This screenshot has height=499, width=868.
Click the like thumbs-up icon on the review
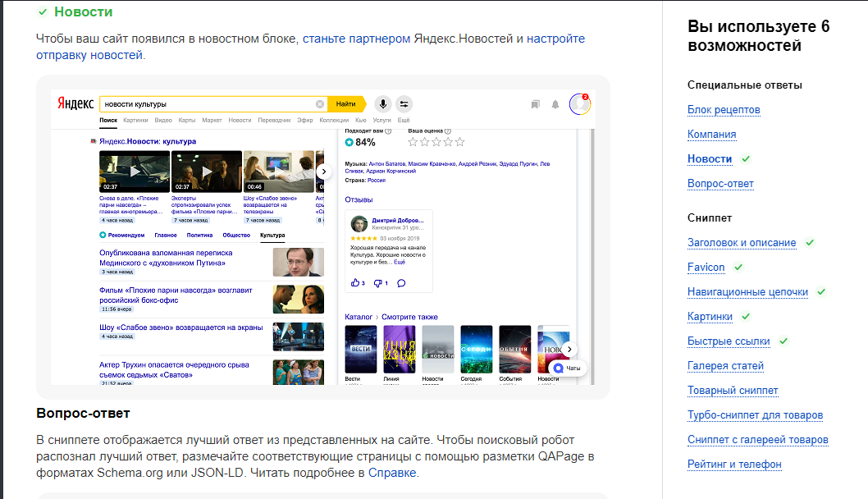(x=355, y=283)
